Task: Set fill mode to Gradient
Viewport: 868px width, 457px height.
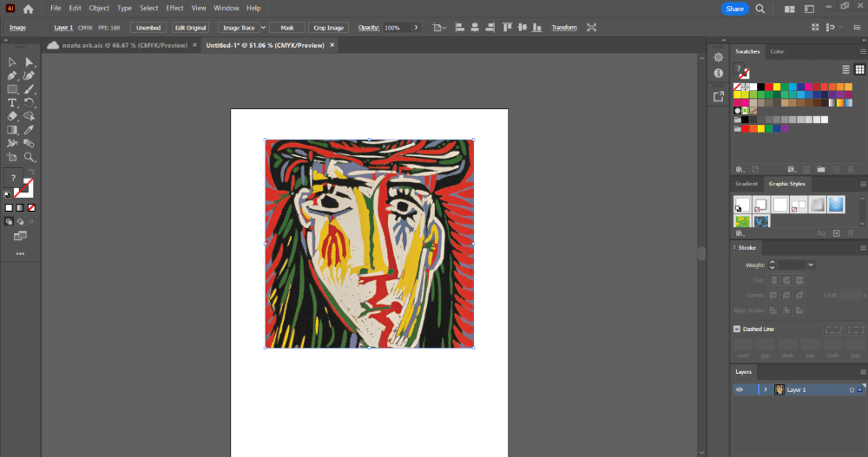Action: pos(21,208)
